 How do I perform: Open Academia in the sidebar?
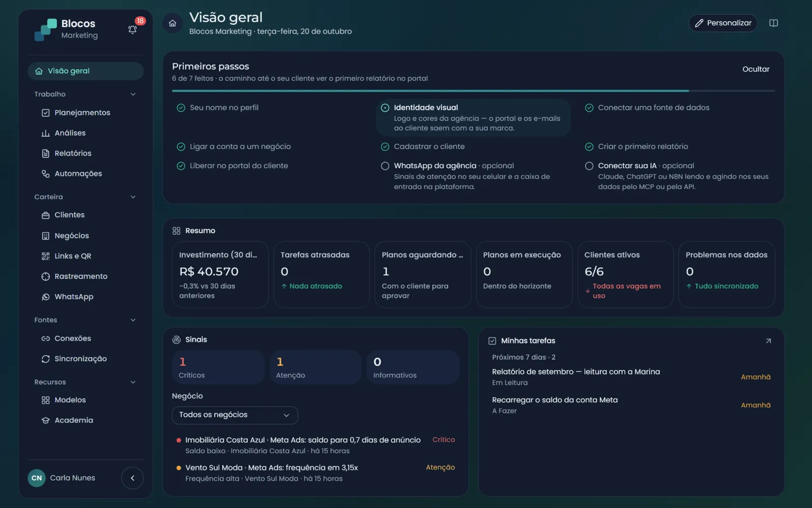pos(85,420)
